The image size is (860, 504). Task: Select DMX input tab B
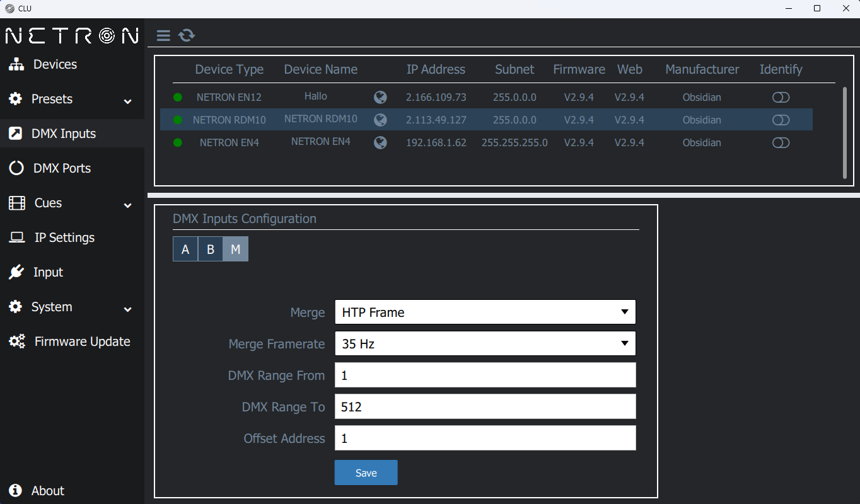pos(211,249)
